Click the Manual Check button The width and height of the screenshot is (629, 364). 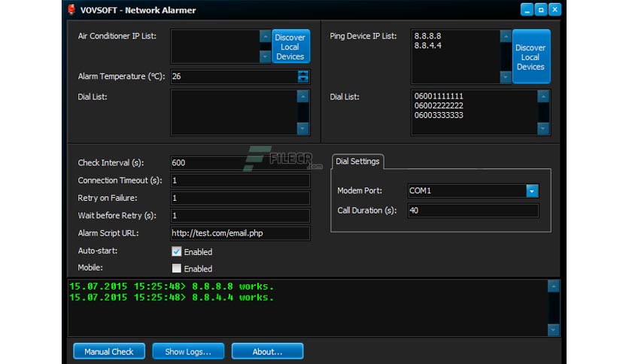tap(109, 351)
